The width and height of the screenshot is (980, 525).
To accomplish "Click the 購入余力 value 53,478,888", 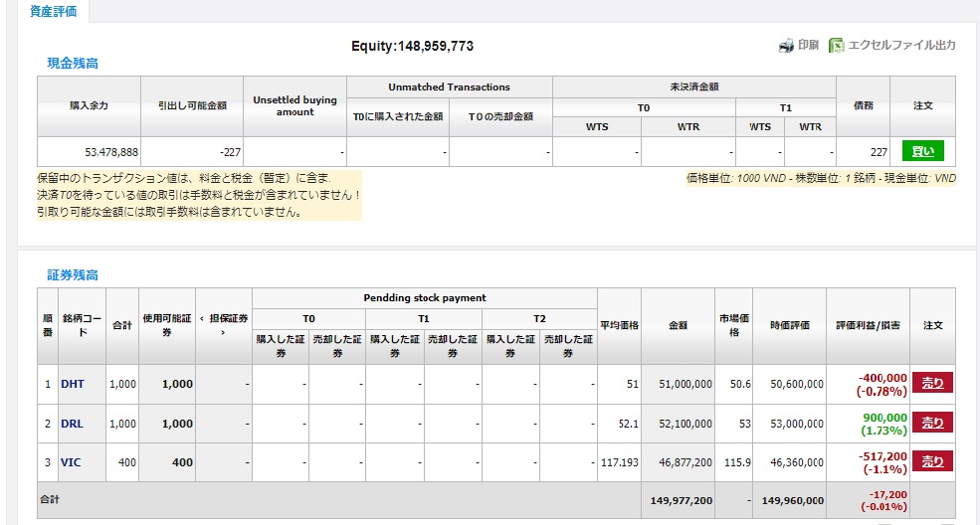I will (111, 152).
